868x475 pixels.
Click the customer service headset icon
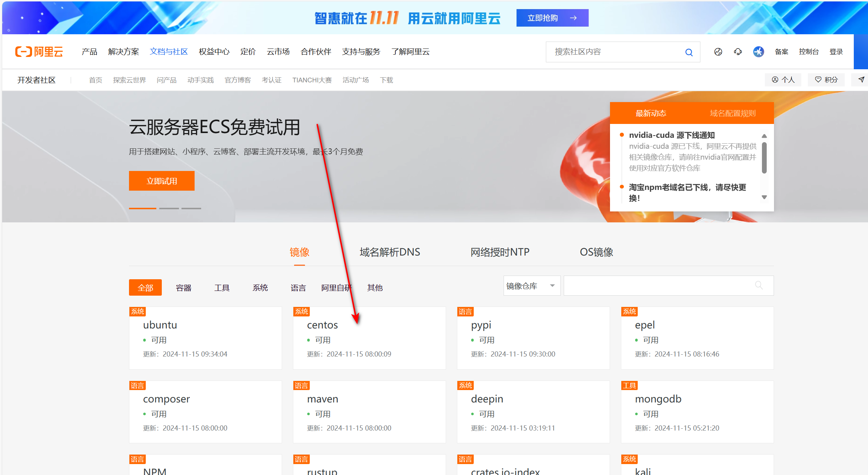click(738, 52)
